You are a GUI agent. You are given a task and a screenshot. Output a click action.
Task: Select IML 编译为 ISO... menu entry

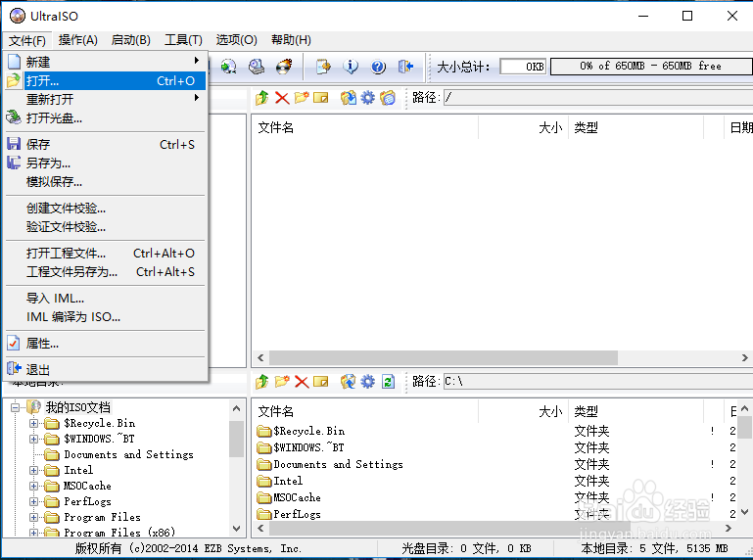coord(106,317)
